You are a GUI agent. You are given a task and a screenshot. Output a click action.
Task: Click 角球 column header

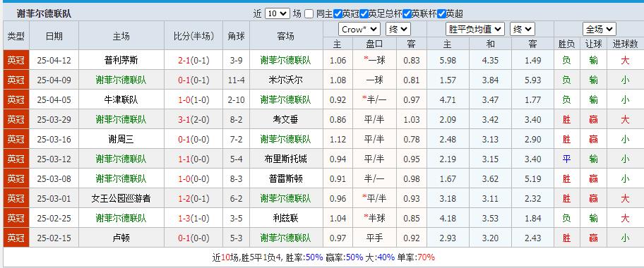(236, 36)
